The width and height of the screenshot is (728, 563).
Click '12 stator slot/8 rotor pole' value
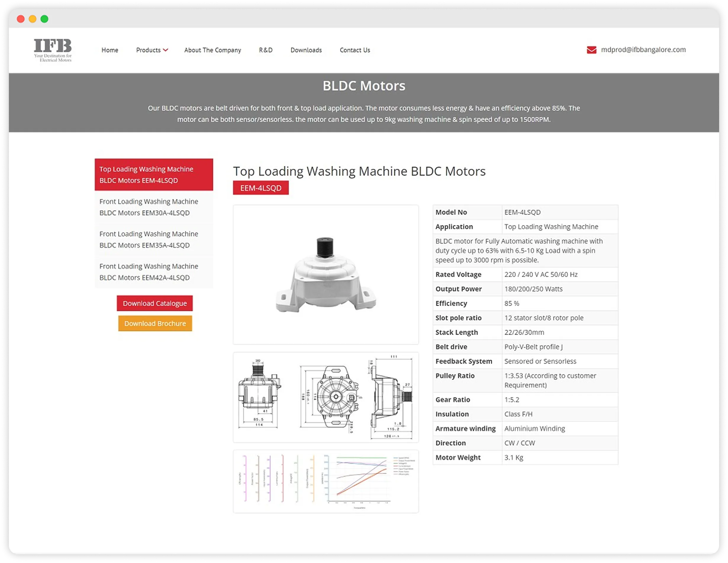point(544,318)
